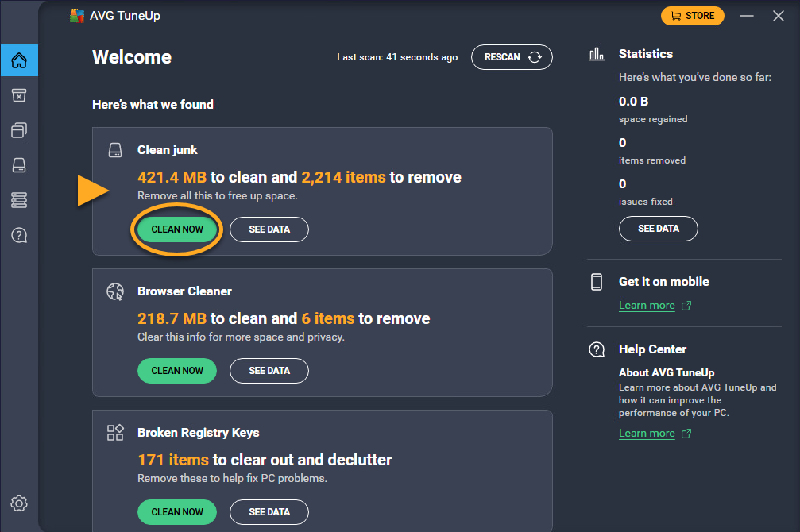This screenshot has height=532, width=800.
Task: Follow Learn more link under Get it on mobile
Action: pos(647,306)
